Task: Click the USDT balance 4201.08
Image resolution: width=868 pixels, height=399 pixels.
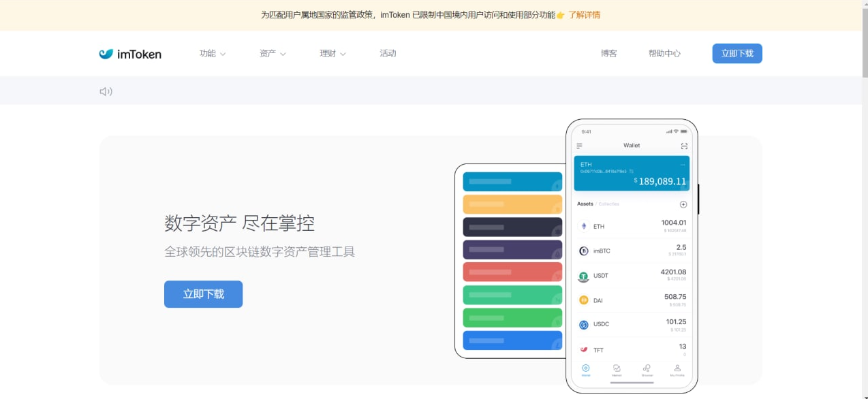Action: [673, 272]
